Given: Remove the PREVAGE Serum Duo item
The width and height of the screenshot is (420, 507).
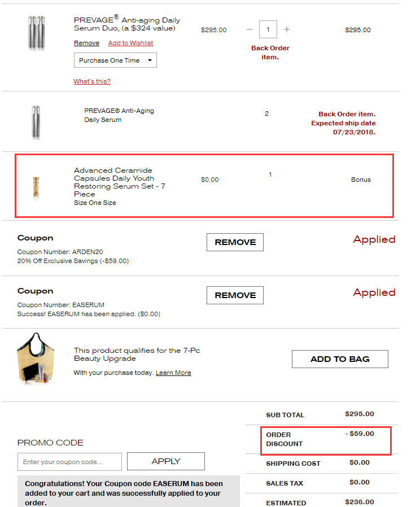Looking at the screenshot, I should (86, 43).
